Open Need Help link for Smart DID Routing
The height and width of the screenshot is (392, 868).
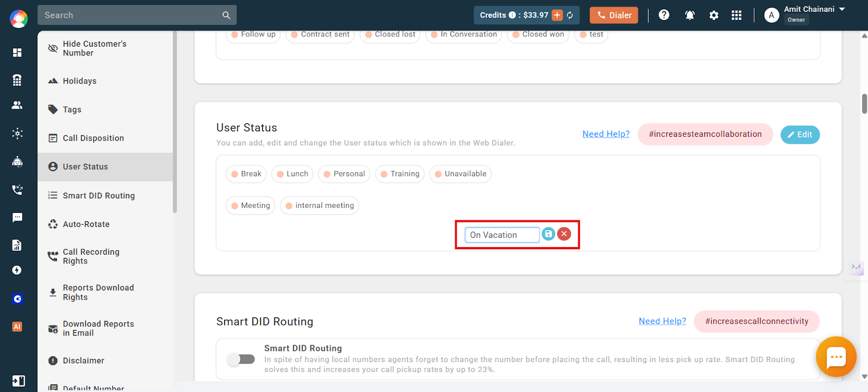[x=662, y=321]
